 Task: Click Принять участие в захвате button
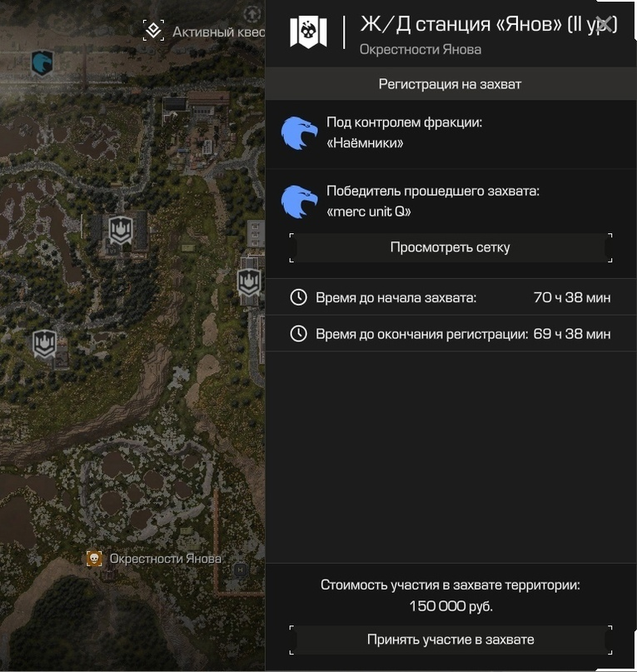pyautogui.click(x=450, y=640)
